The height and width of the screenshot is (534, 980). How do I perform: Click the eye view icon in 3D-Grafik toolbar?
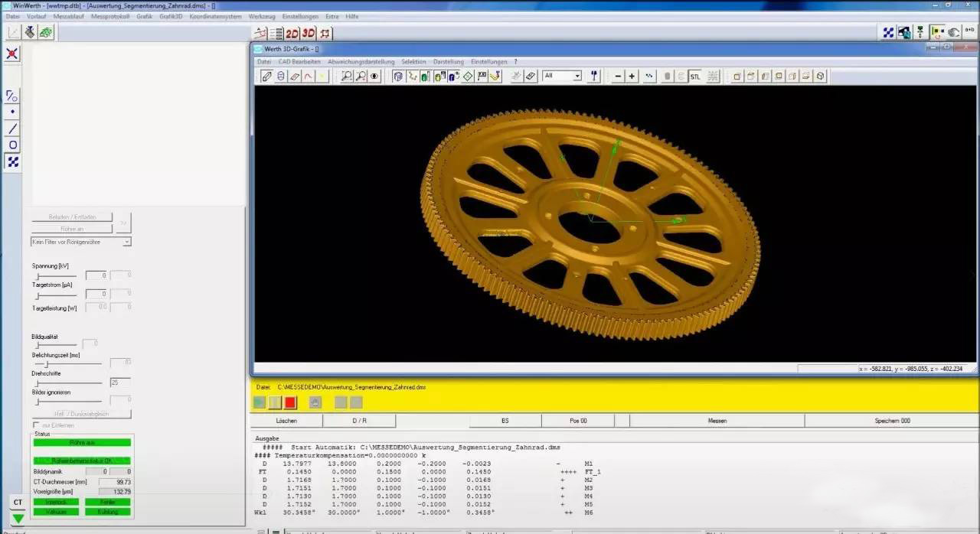(375, 76)
